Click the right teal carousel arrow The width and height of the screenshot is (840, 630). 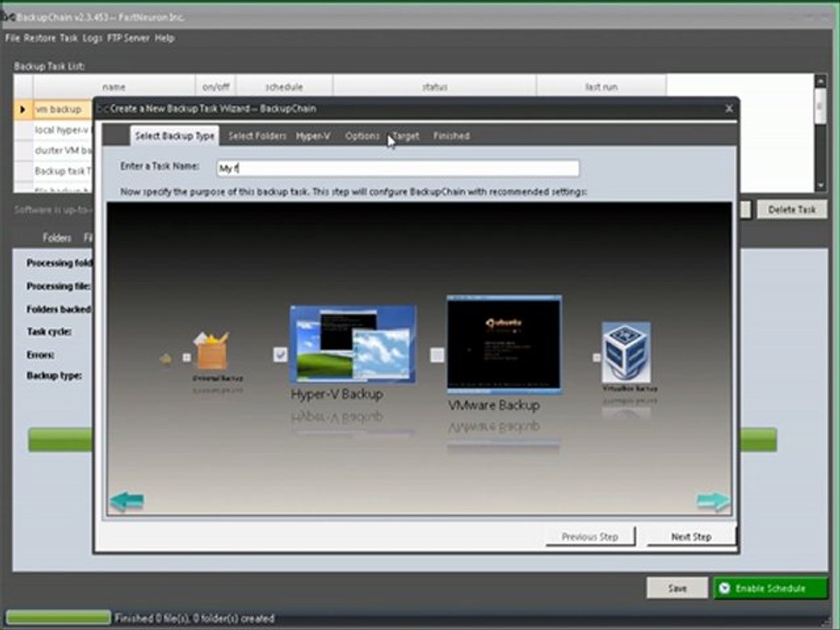(713, 501)
